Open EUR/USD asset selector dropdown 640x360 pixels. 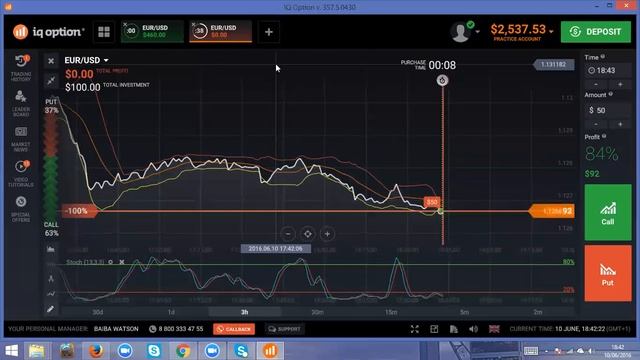(87, 60)
